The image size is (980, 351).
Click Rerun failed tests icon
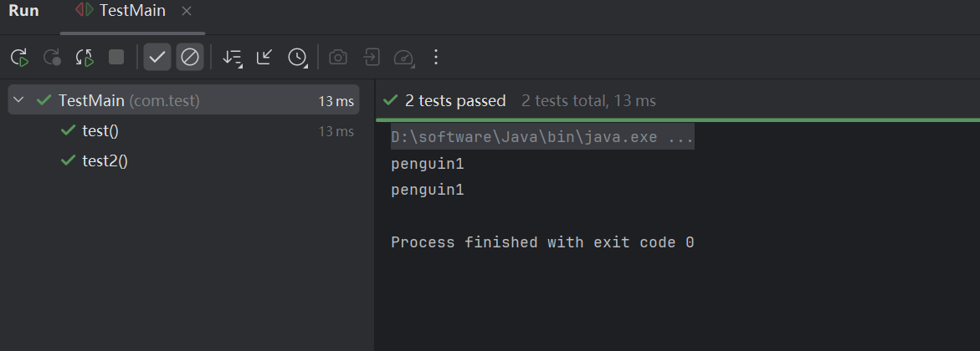(x=52, y=58)
